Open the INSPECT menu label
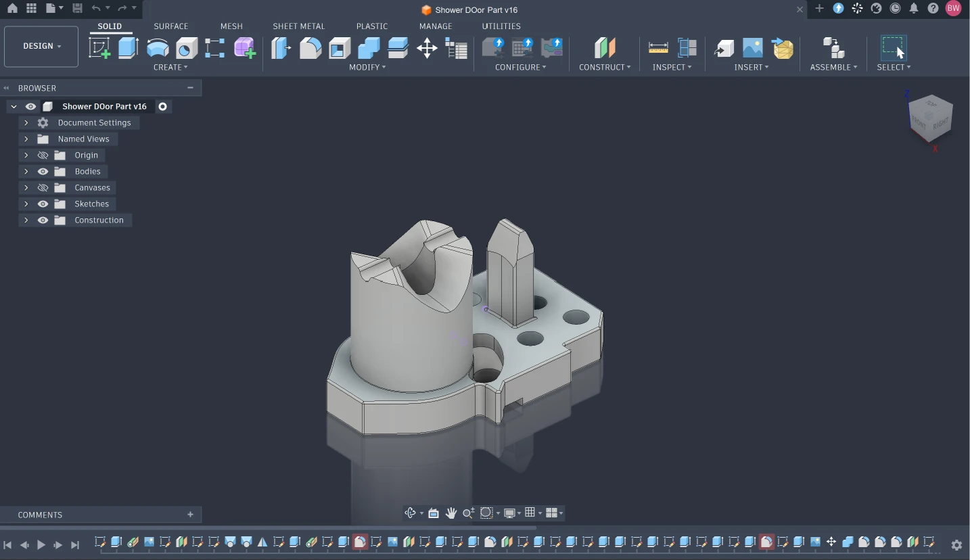 click(672, 67)
